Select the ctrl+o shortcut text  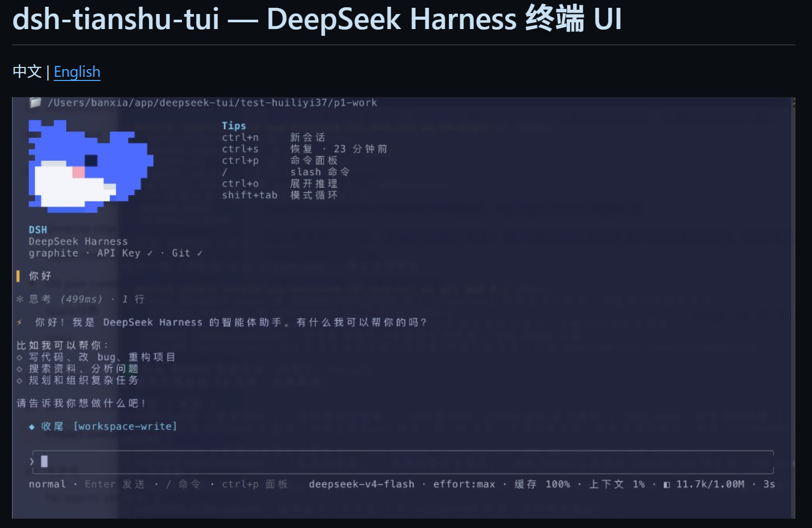[240, 183]
